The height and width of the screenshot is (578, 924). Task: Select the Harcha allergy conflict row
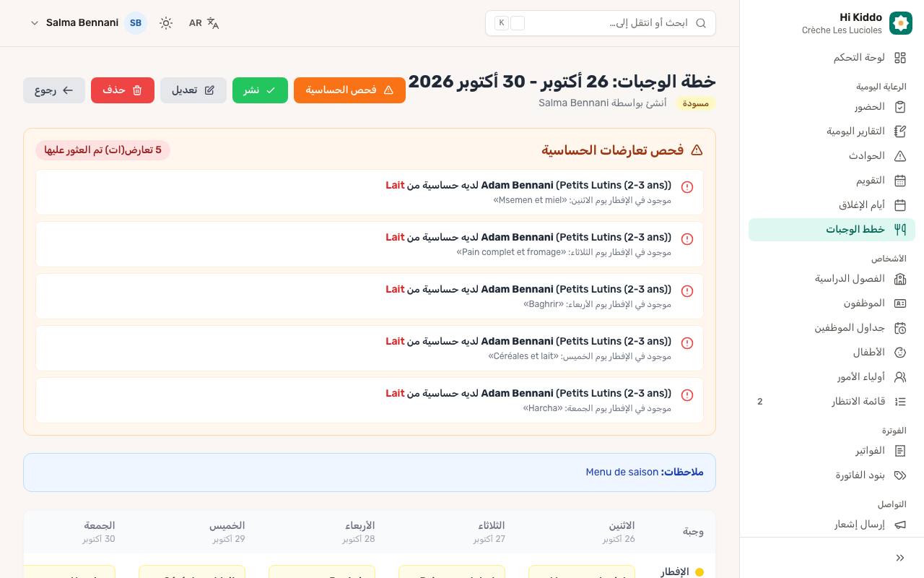pos(370,400)
